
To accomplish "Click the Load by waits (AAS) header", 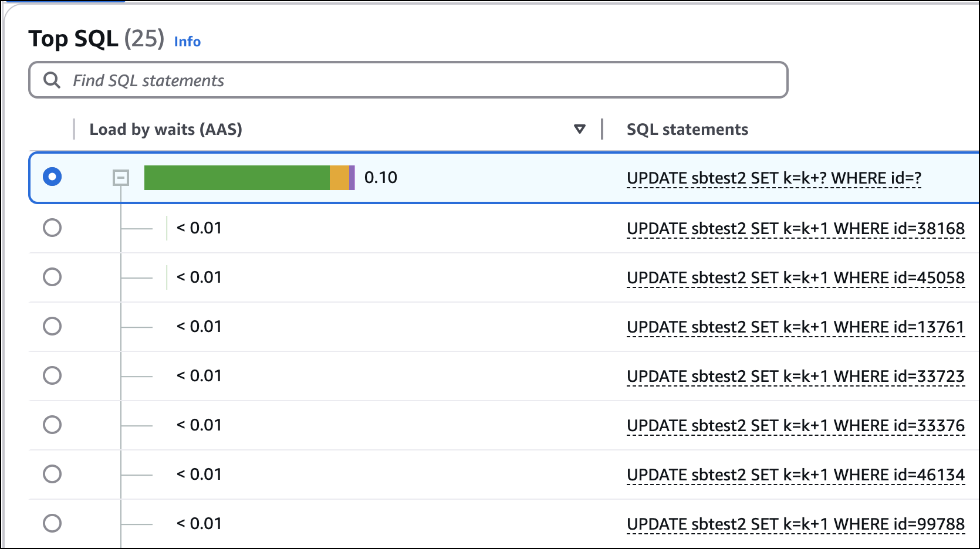I will coord(165,128).
